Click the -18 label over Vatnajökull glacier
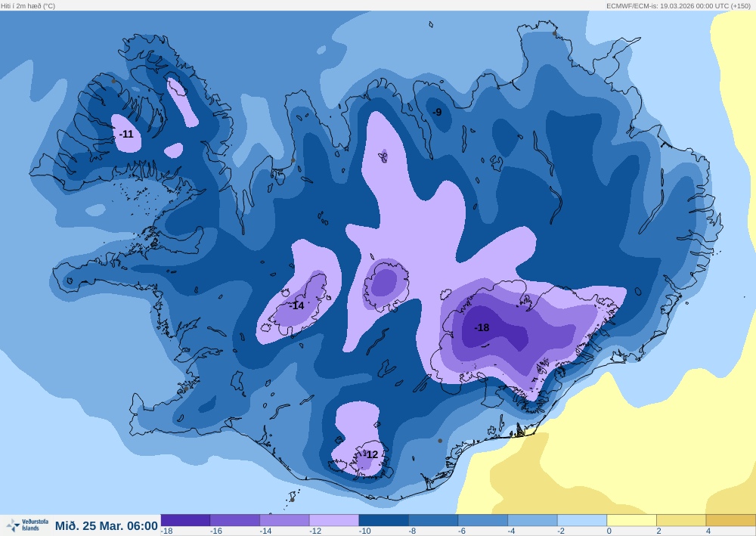Screen dimensions: 756x536 (x=482, y=328)
